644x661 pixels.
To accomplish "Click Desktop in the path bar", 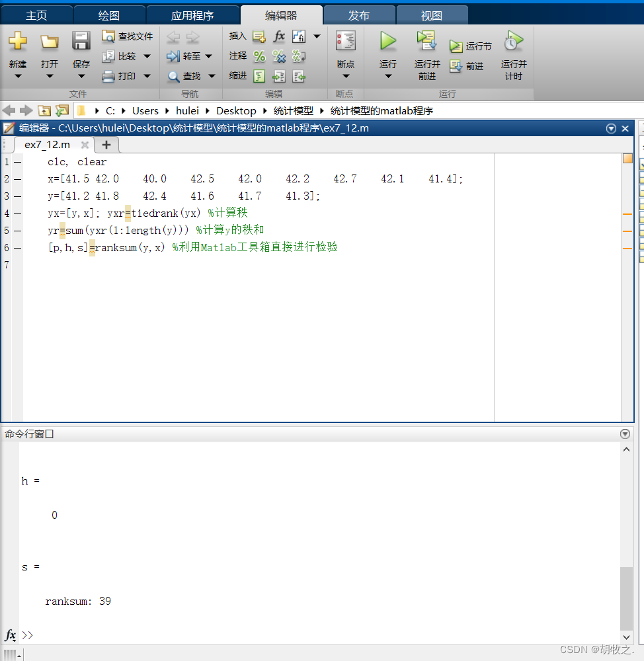I will (236, 111).
